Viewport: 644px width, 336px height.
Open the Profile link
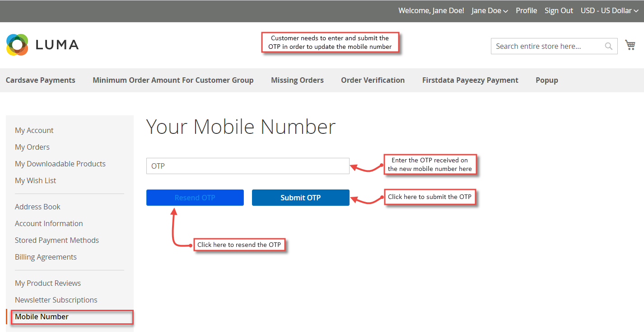click(526, 10)
